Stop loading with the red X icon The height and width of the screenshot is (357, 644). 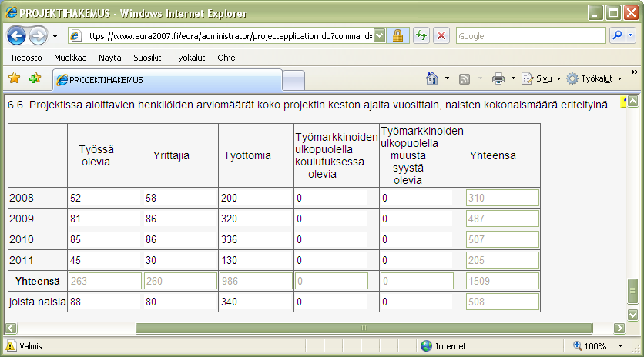click(x=441, y=35)
